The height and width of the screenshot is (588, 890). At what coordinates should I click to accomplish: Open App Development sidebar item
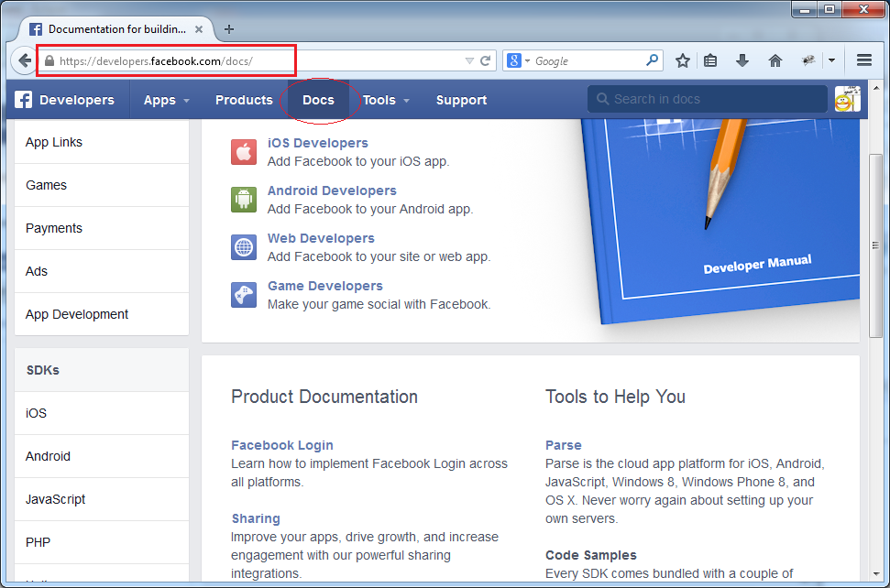pos(102,314)
